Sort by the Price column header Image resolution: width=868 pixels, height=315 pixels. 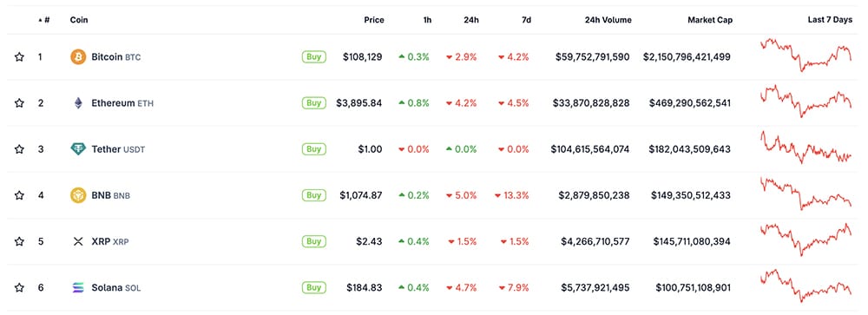pyautogui.click(x=373, y=20)
